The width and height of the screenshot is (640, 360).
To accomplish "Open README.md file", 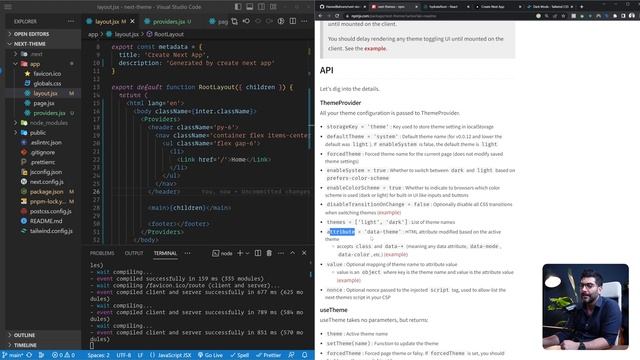I will (46, 221).
